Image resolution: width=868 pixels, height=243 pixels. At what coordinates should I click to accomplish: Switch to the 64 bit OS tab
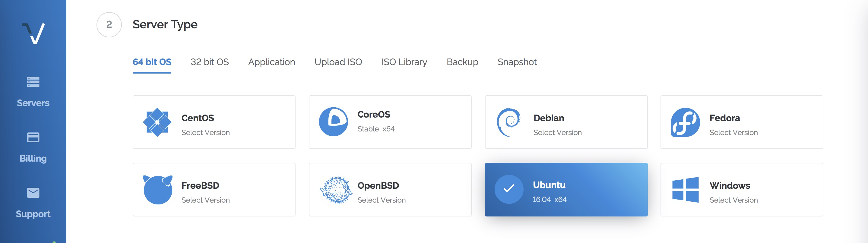coord(152,62)
